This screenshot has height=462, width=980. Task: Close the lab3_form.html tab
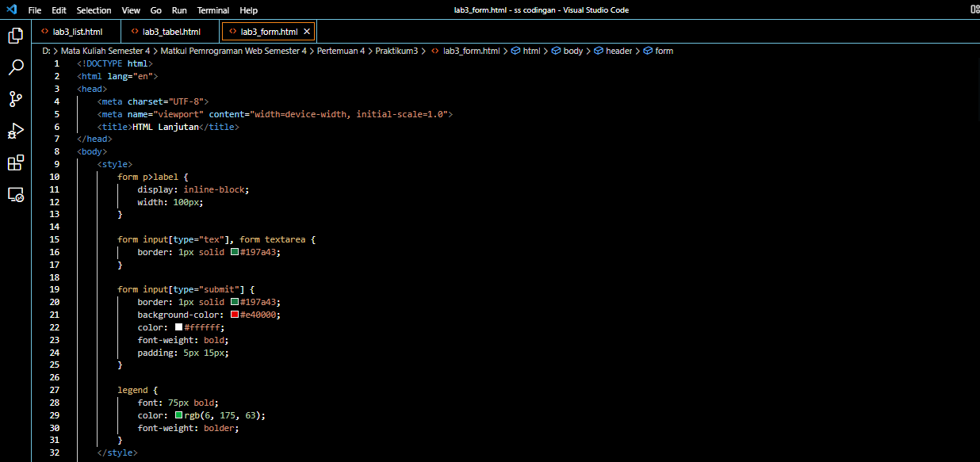point(306,32)
